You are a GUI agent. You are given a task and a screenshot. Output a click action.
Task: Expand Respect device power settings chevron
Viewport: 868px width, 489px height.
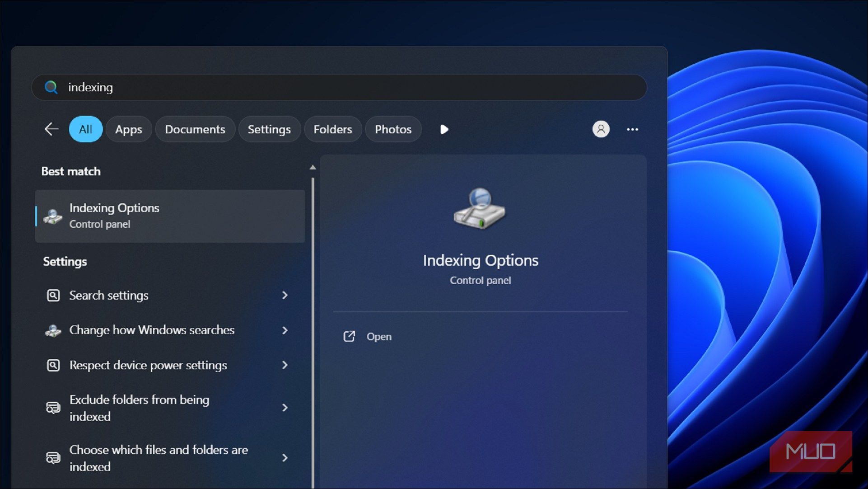285,365
